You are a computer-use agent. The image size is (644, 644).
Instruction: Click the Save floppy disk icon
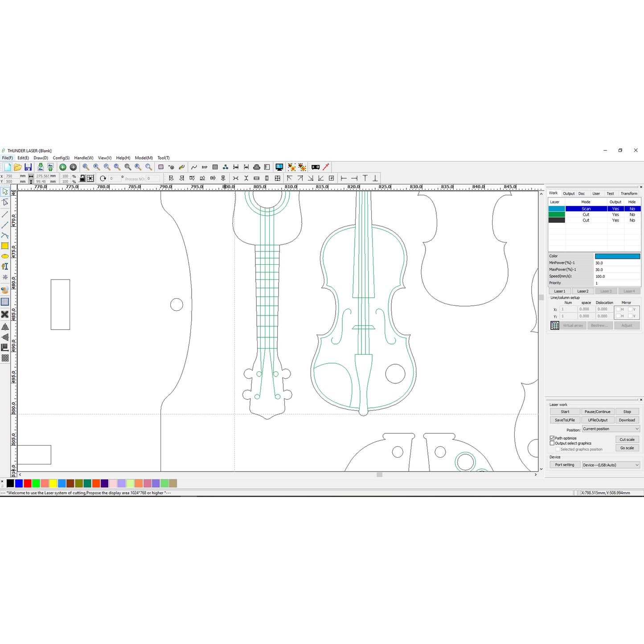[x=28, y=167]
